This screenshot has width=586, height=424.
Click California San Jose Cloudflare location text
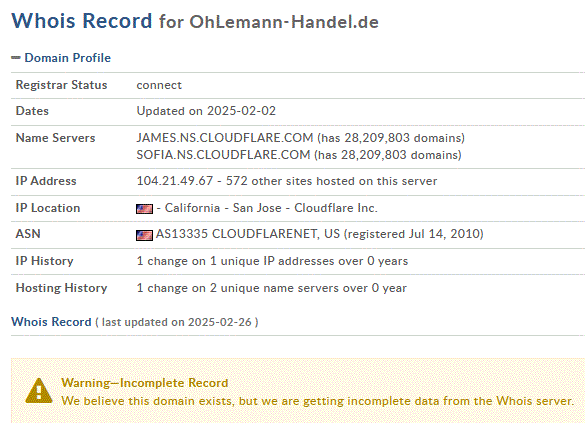[267, 208]
